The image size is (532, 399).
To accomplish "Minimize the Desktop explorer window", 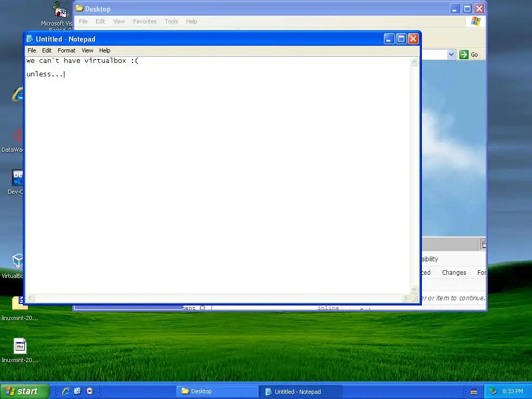I will (x=455, y=9).
